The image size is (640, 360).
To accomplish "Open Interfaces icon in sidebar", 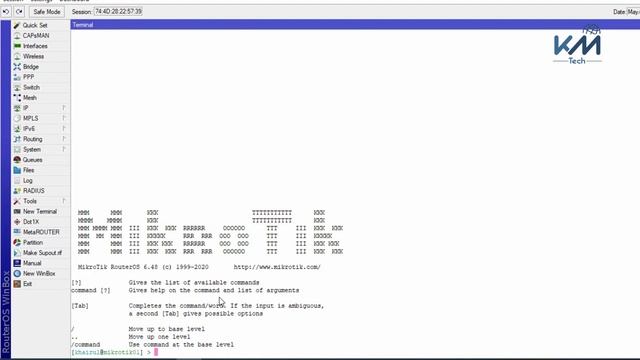I will [x=17, y=46].
